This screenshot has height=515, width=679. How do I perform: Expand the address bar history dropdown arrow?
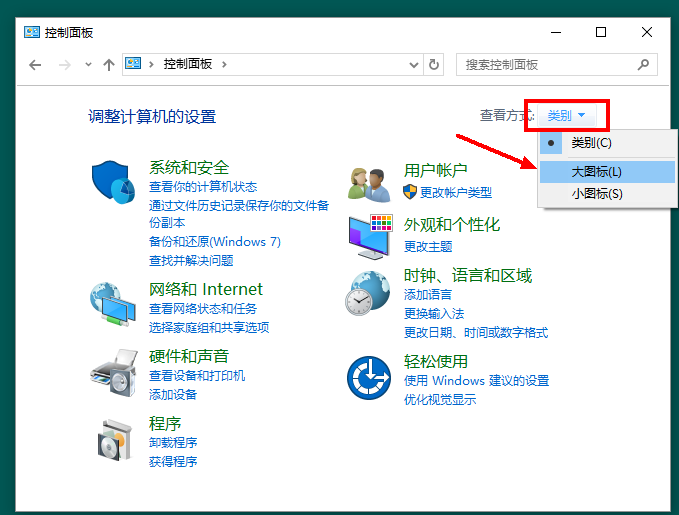414,64
